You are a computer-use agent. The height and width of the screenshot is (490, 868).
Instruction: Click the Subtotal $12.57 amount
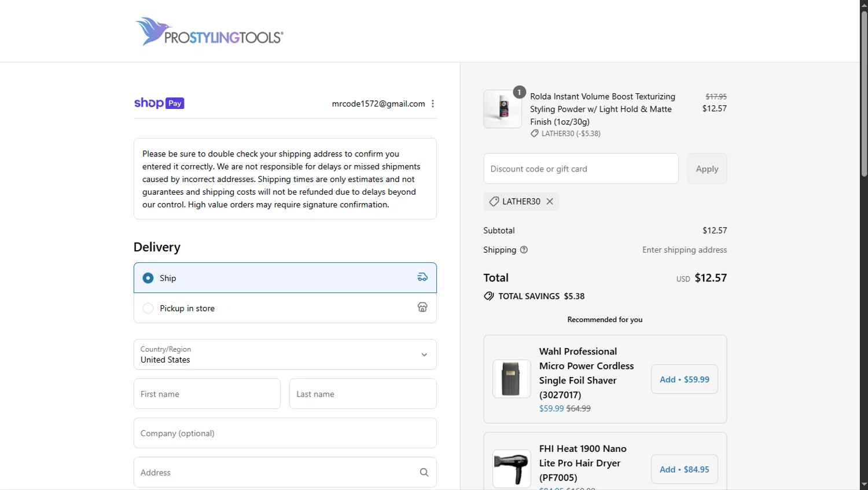click(x=715, y=230)
